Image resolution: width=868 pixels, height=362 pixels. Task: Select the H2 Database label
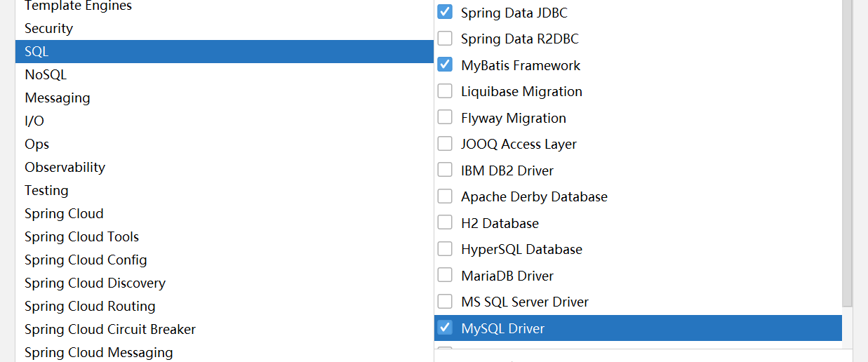[x=500, y=223]
